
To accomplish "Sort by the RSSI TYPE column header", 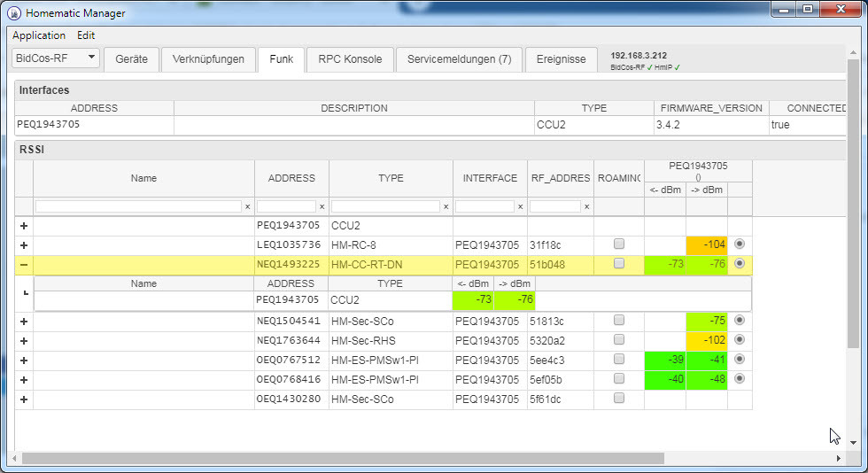I will [391, 178].
